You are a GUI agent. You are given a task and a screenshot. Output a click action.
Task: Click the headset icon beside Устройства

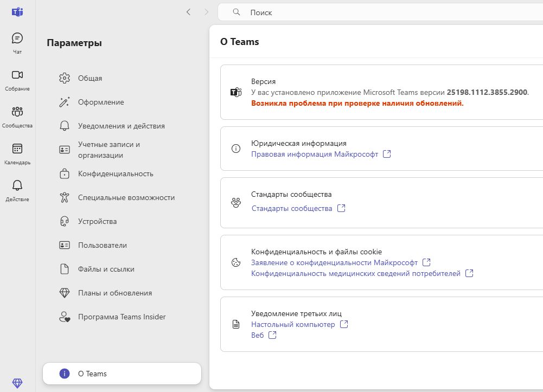[x=65, y=221]
